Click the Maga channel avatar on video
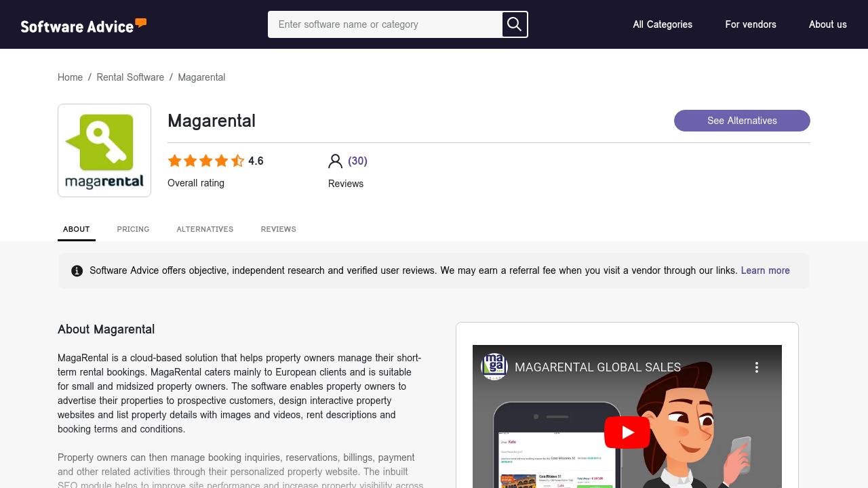Image resolution: width=868 pixels, height=488 pixels. [494, 367]
